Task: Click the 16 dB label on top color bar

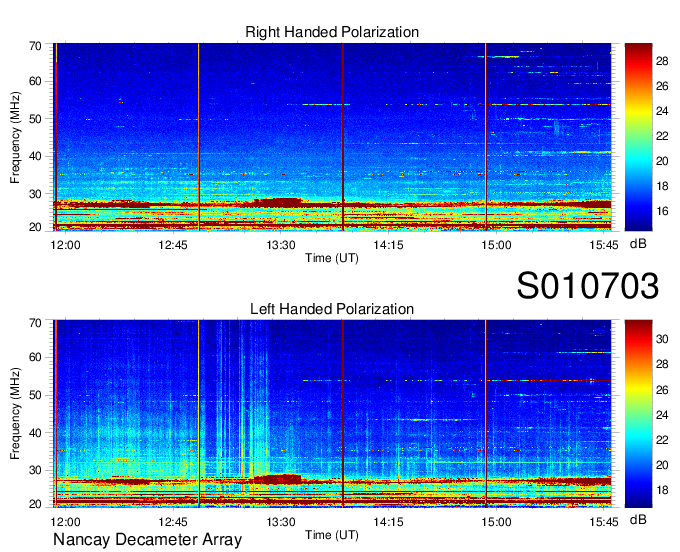Action: coord(662,211)
